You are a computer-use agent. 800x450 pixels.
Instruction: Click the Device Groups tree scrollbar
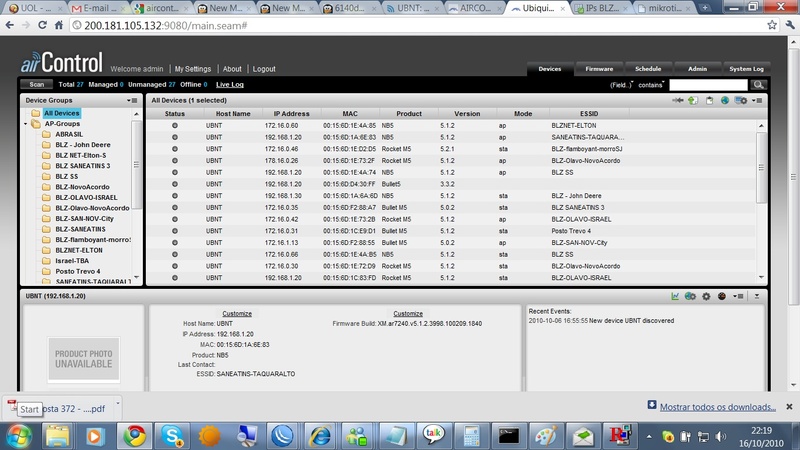[x=136, y=164]
